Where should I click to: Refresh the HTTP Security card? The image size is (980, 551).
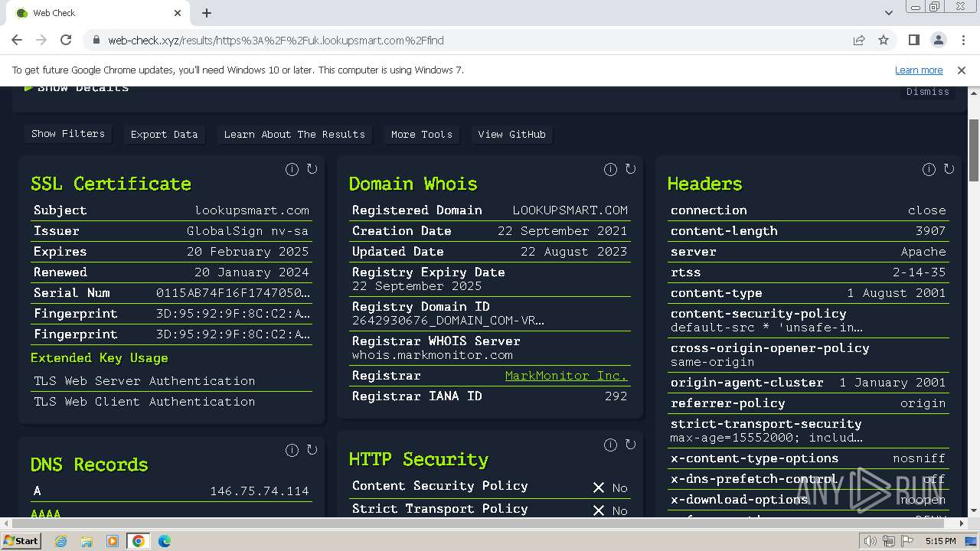[630, 445]
